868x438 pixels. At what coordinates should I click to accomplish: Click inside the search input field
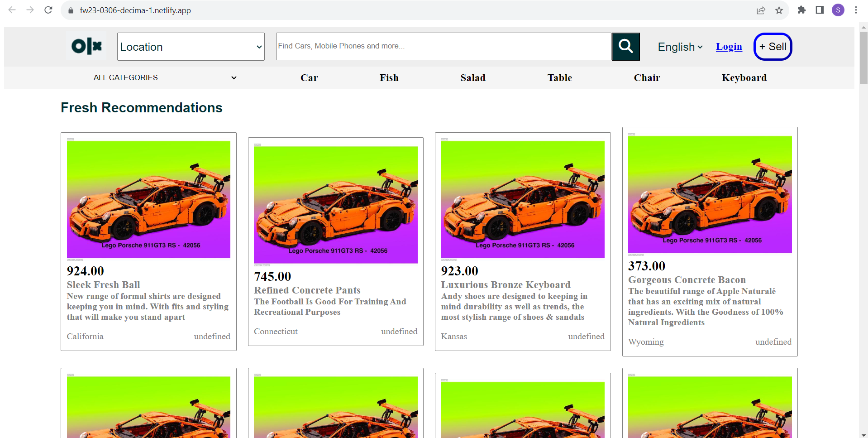pos(444,46)
